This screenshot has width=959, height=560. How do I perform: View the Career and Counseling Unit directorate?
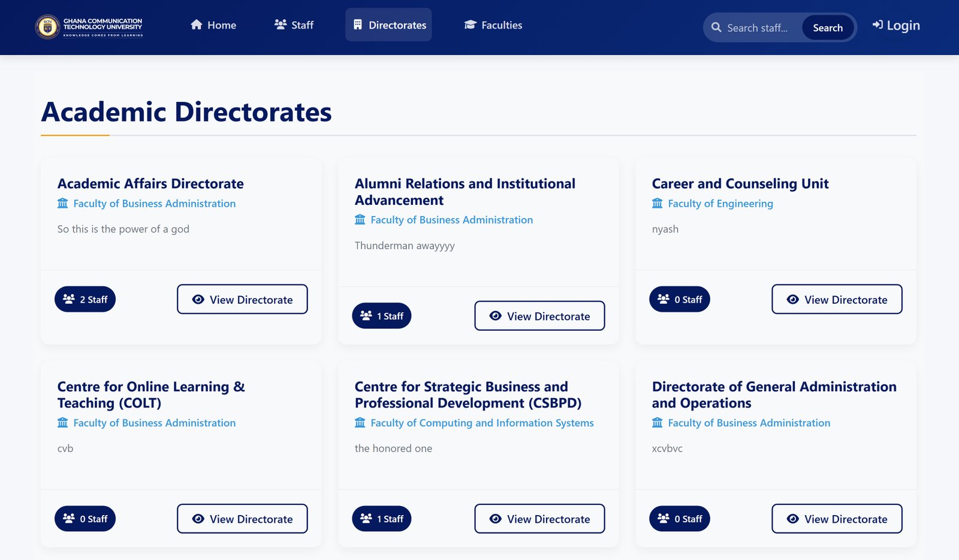click(837, 299)
